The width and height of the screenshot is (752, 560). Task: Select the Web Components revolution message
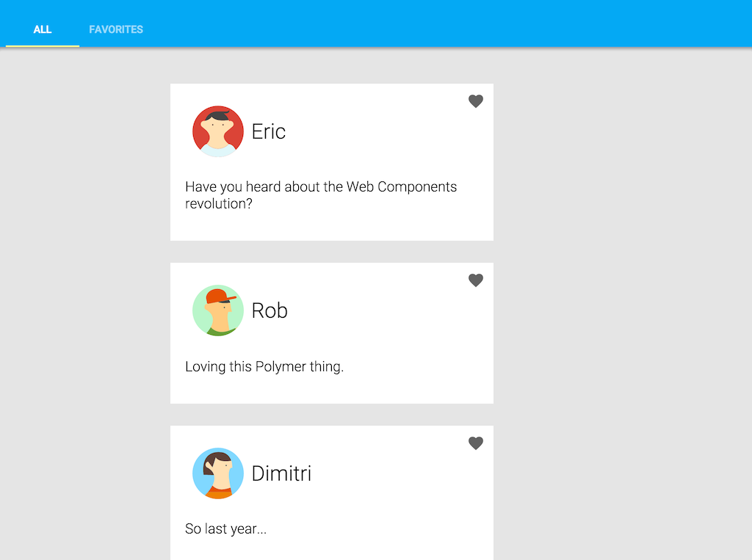coord(321,194)
